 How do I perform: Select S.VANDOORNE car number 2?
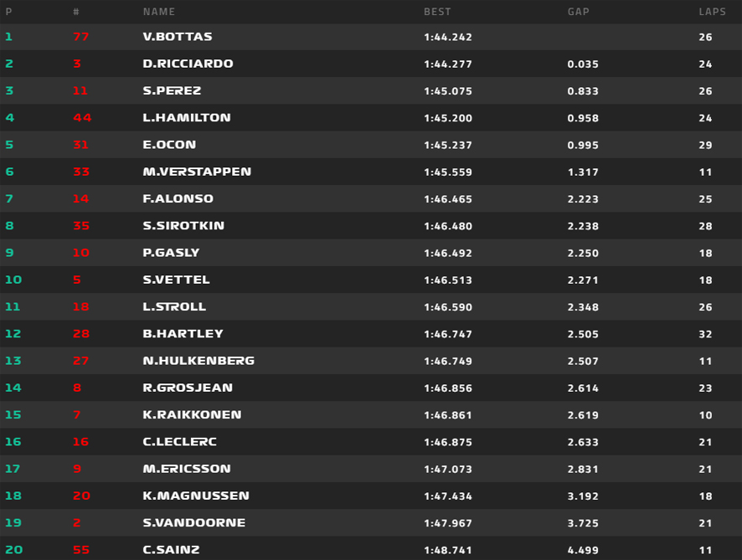click(77, 522)
